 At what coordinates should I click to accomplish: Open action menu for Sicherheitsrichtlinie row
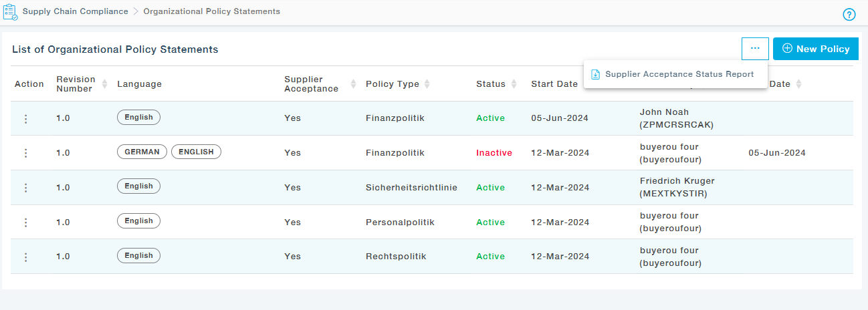pyautogui.click(x=26, y=188)
